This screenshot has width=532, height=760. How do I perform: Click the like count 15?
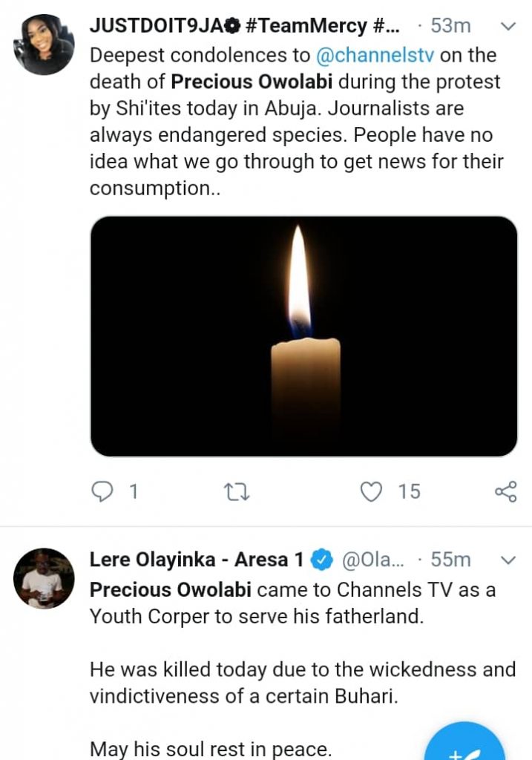tap(408, 491)
